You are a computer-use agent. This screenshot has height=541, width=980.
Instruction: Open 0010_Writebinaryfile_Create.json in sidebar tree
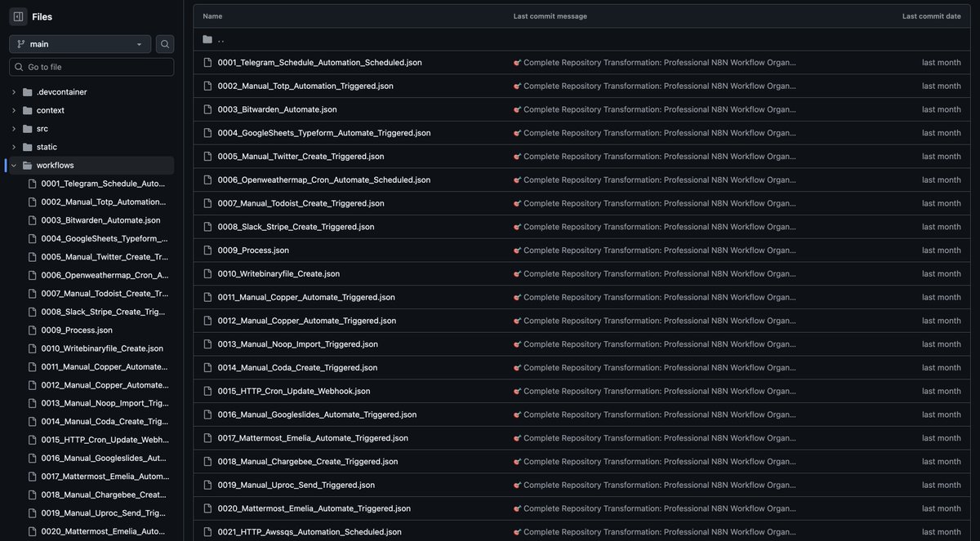(102, 348)
